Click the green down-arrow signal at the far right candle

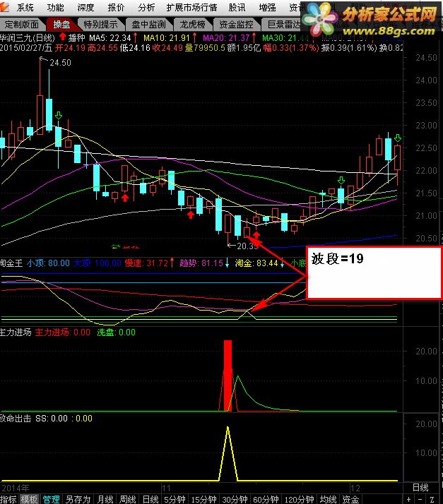click(x=398, y=138)
